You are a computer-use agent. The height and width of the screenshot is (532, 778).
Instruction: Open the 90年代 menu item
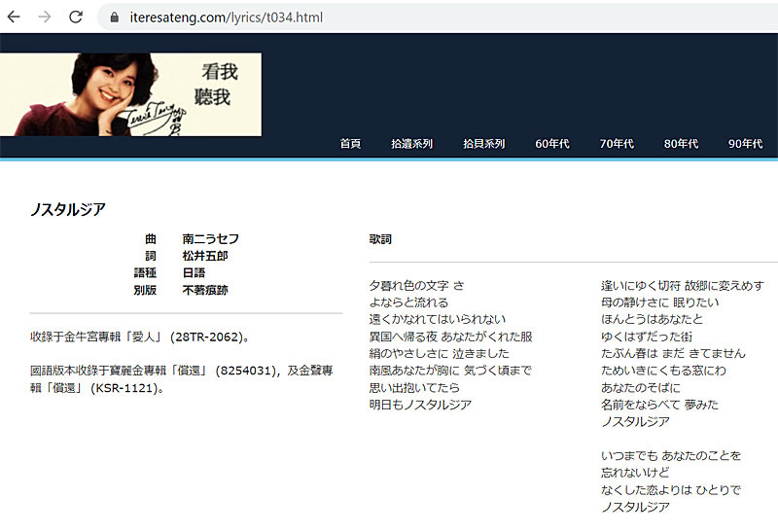point(745,143)
